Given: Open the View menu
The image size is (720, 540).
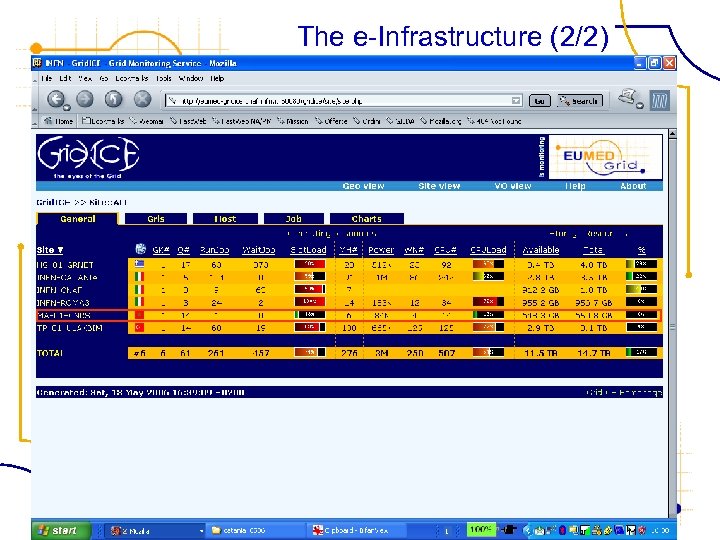Looking at the screenshot, I should [85, 79].
